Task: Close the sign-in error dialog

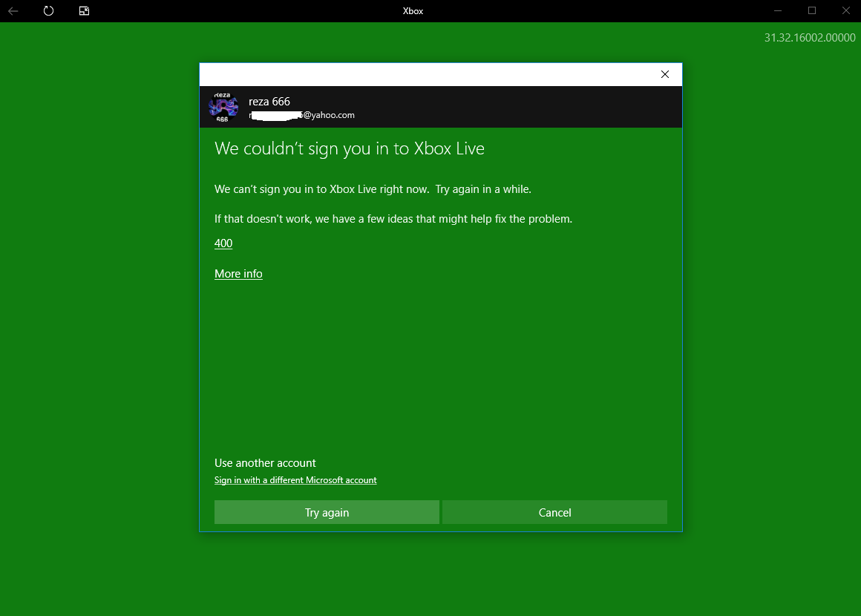Action: 664,74
